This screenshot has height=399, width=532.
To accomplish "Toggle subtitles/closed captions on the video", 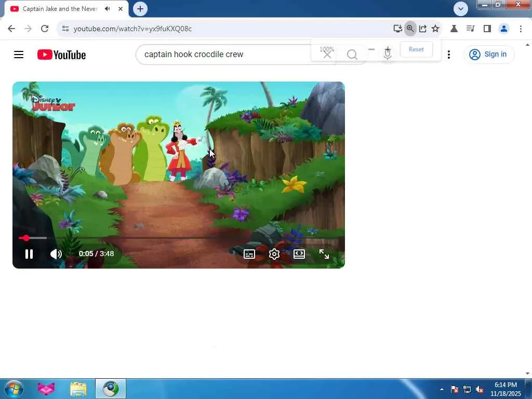I will tap(249, 254).
